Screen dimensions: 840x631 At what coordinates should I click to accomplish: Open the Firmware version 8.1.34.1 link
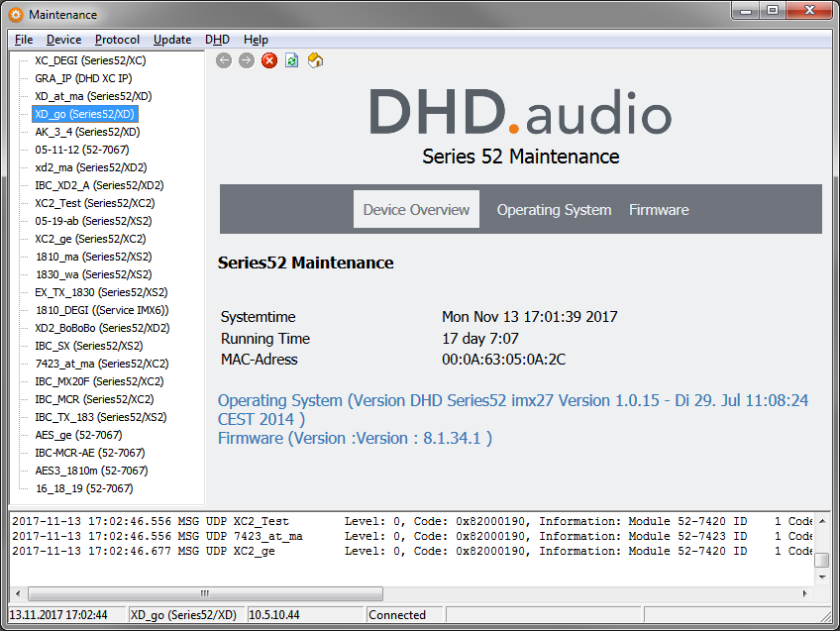[x=355, y=438]
